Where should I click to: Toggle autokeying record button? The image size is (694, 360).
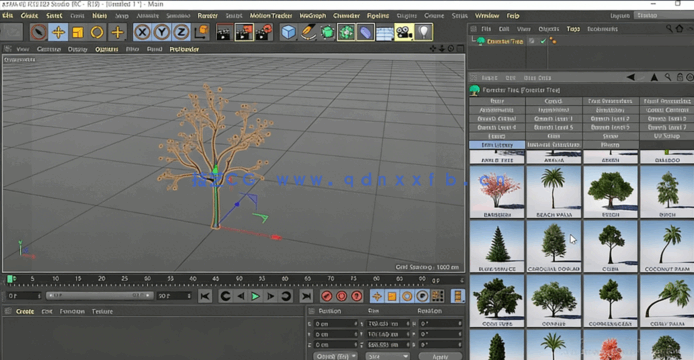341,296
